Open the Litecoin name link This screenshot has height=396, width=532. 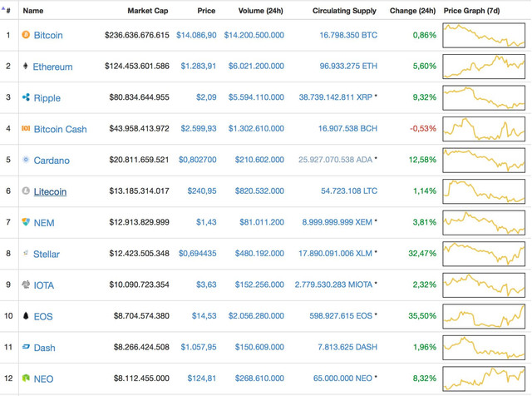click(50, 192)
